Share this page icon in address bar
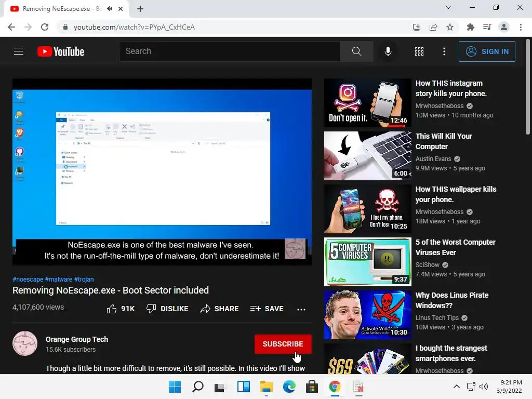This screenshot has width=532, height=399. [433, 27]
